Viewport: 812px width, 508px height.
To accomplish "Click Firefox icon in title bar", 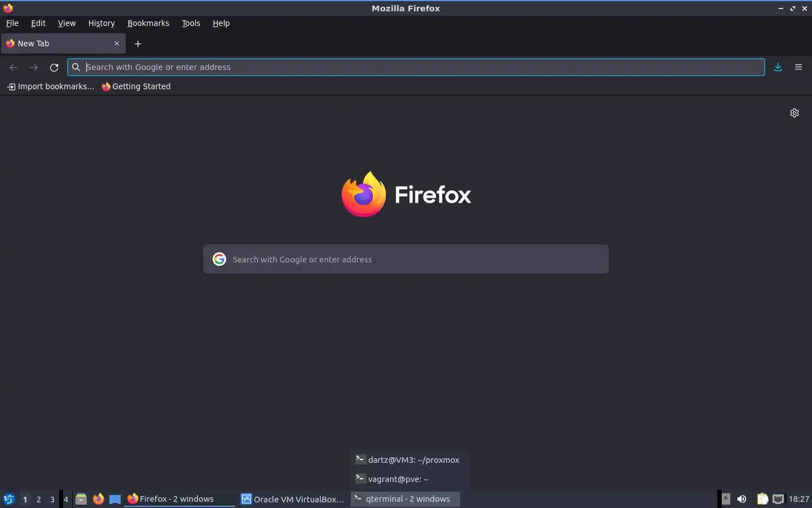I will 8,8.
